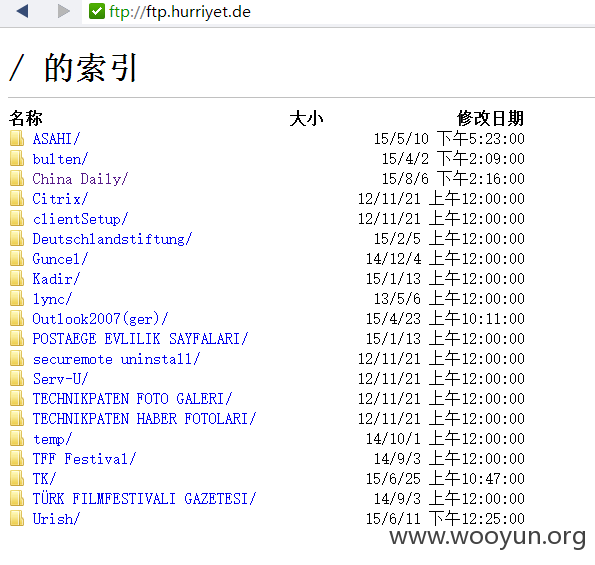The width and height of the screenshot is (595, 565).
Task: Click the date 15/2/5 上午12:00:00
Action: pos(449,239)
